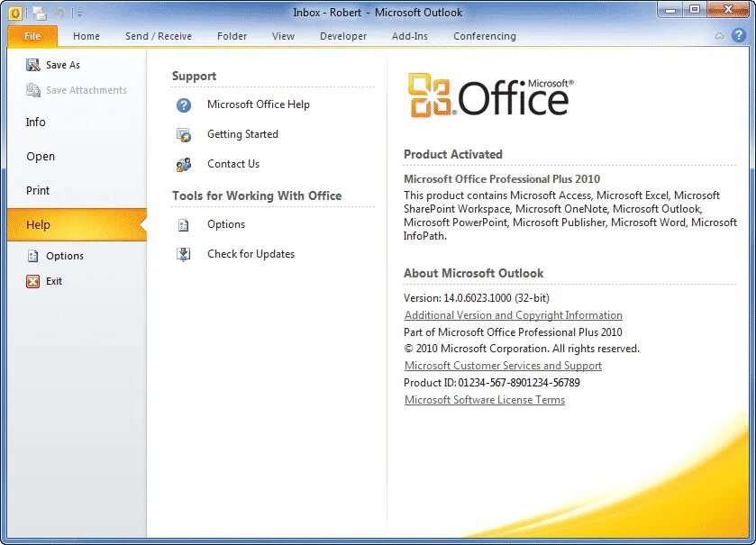The image size is (756, 545).
Task: Click the Options page icon in left sidebar
Action: 32,256
